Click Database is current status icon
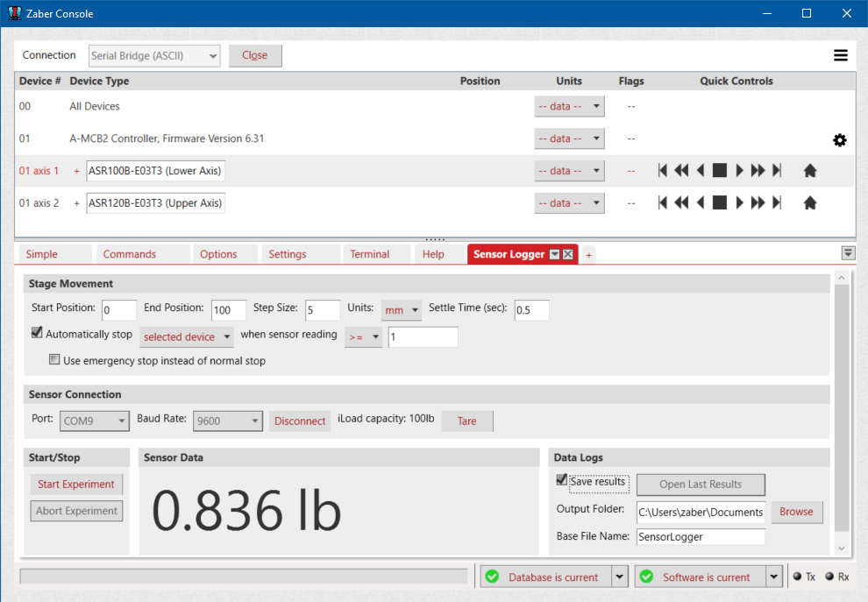This screenshot has width=868, height=602. (492, 577)
